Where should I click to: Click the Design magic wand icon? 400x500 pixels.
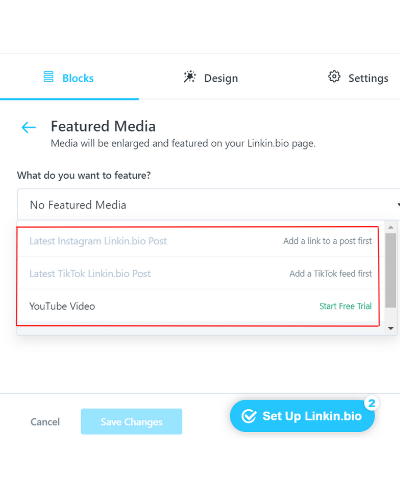tap(190, 77)
